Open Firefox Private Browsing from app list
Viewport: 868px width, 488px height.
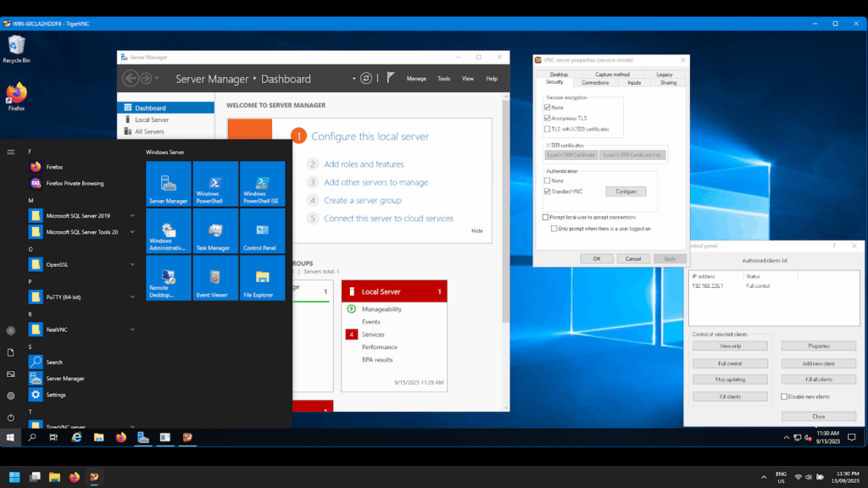click(x=75, y=183)
